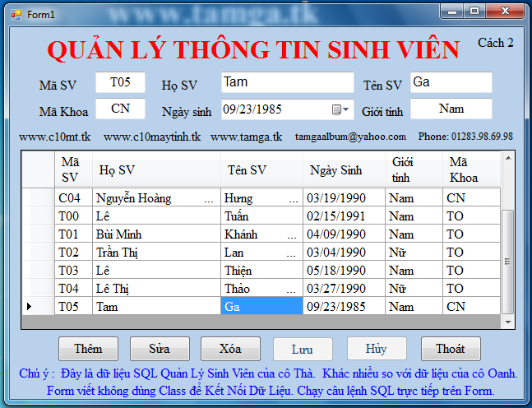Focus the Mã SV input field
This screenshot has height=408, width=532.
click(120, 82)
